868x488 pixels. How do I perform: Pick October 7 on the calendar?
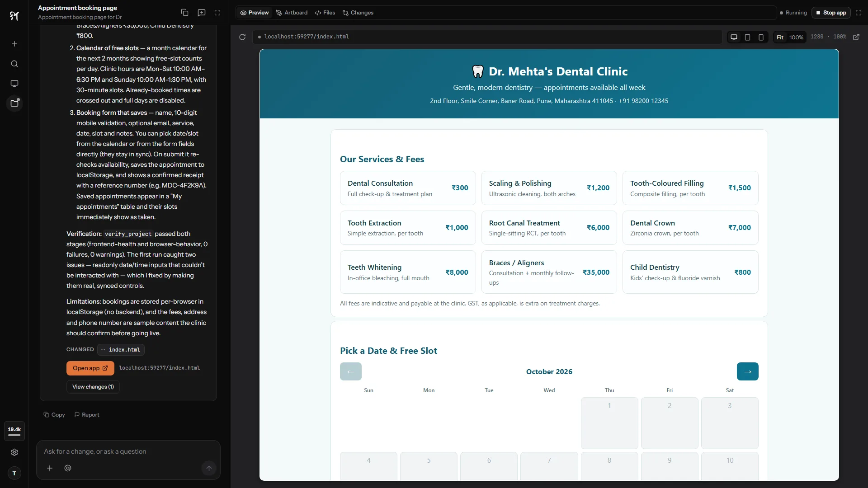point(549,466)
